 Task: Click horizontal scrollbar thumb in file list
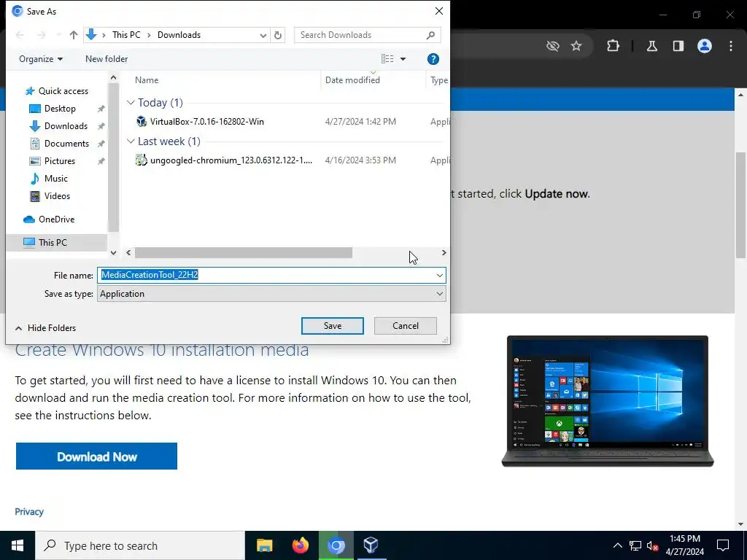[244, 253]
